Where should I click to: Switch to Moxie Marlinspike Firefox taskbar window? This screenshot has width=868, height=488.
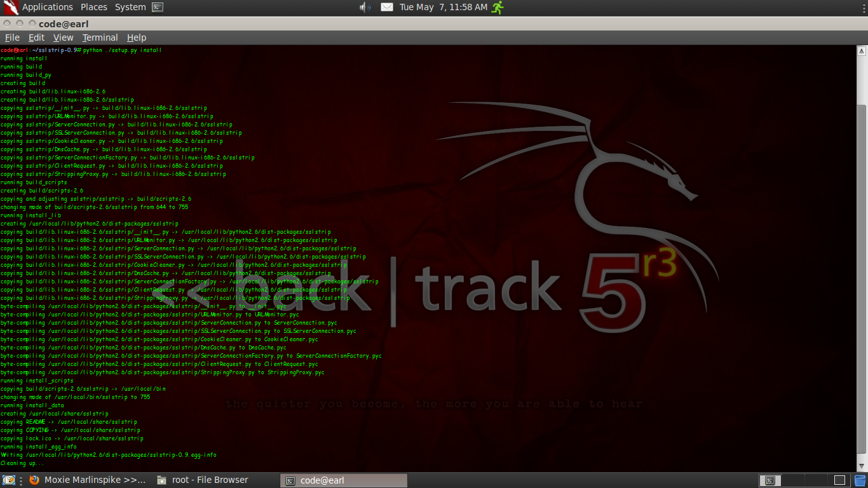(x=88, y=480)
